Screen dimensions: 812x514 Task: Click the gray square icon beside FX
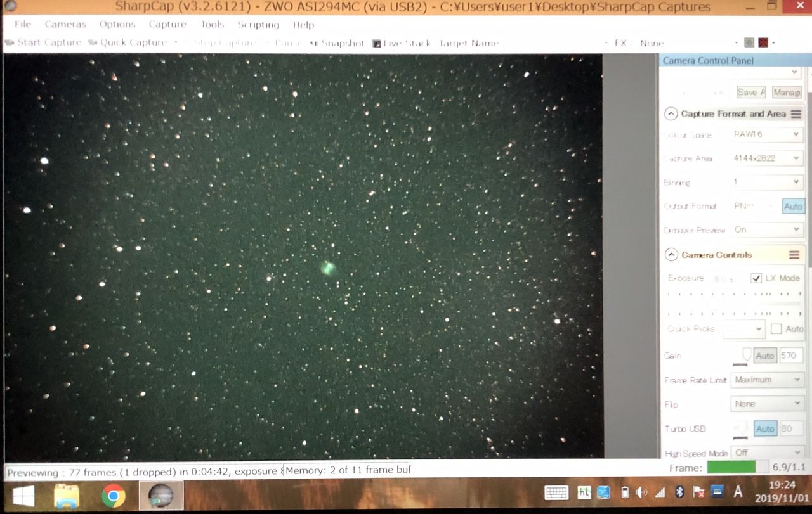(749, 42)
